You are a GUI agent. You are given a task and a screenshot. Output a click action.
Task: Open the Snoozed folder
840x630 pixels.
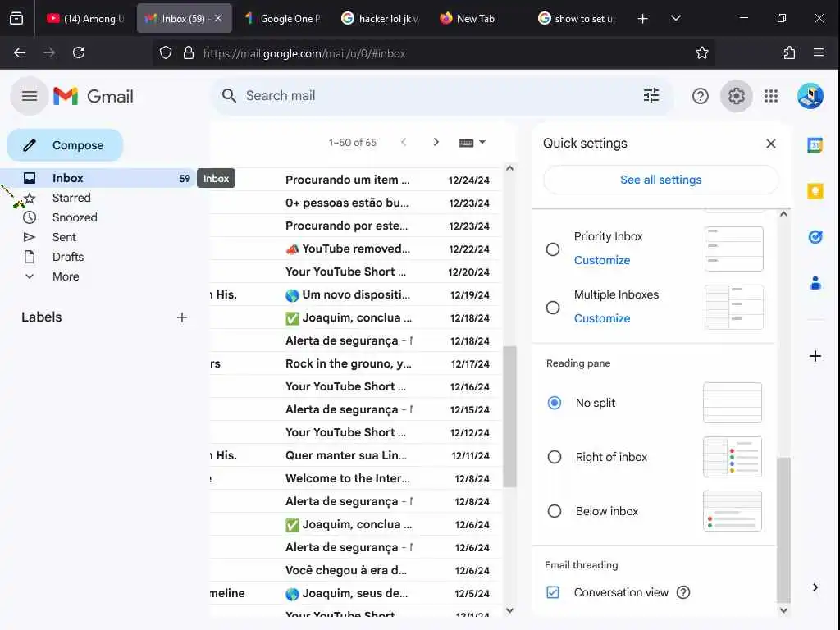point(75,217)
